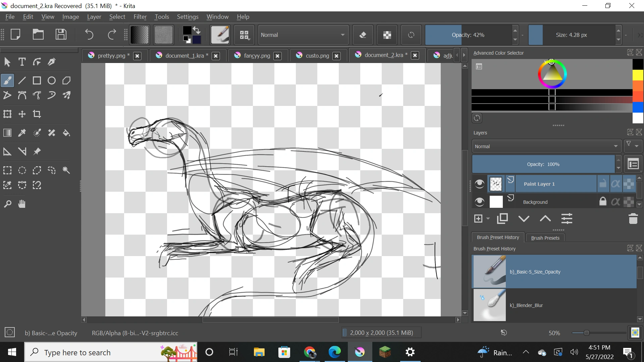Open the brush blending mode dropdown in toolbar
644x362 pixels.
click(x=304, y=35)
